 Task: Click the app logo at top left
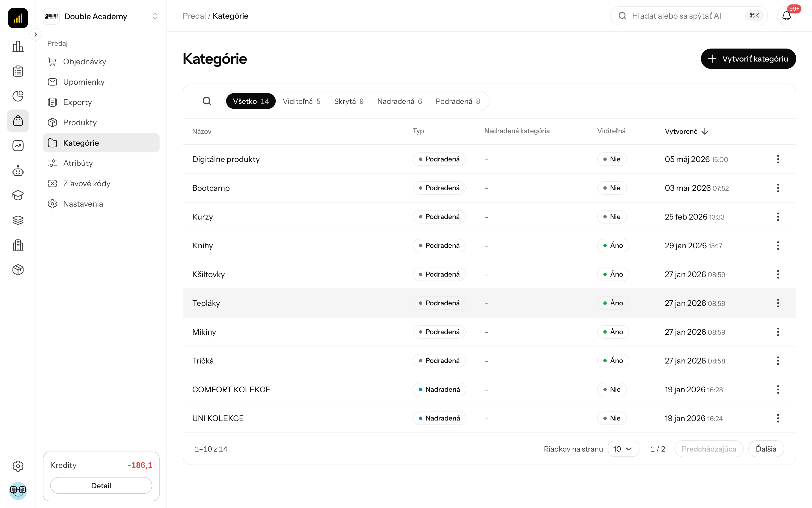[18, 18]
